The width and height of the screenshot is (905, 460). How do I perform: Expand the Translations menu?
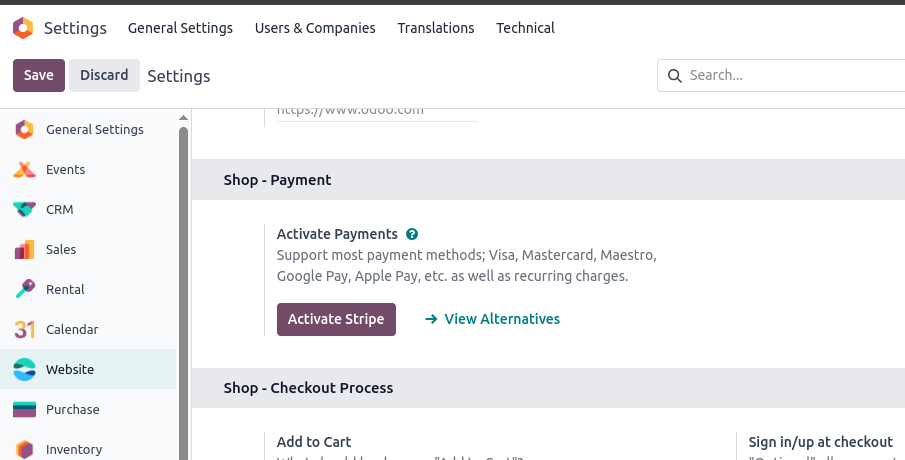(x=436, y=28)
